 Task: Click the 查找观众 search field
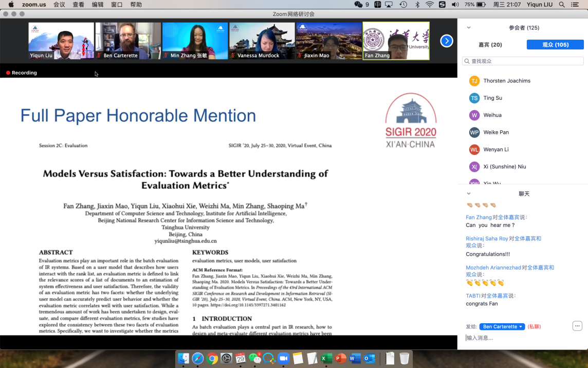point(523,61)
